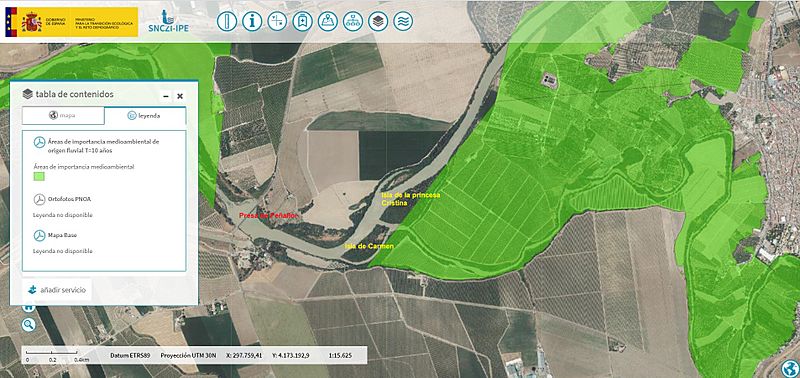Click the SNCZI-IPE logo
Image resolution: width=800 pixels, height=378 pixels.
(168, 21)
